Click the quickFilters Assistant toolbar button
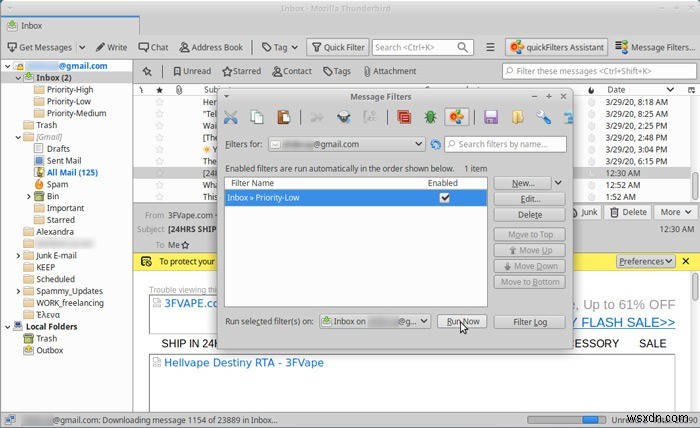700x428 pixels. click(557, 47)
